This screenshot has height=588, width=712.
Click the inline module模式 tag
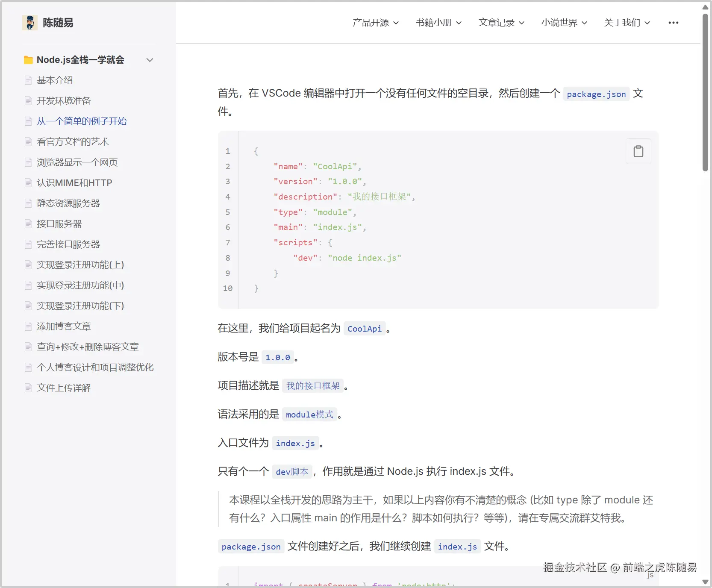[309, 415]
